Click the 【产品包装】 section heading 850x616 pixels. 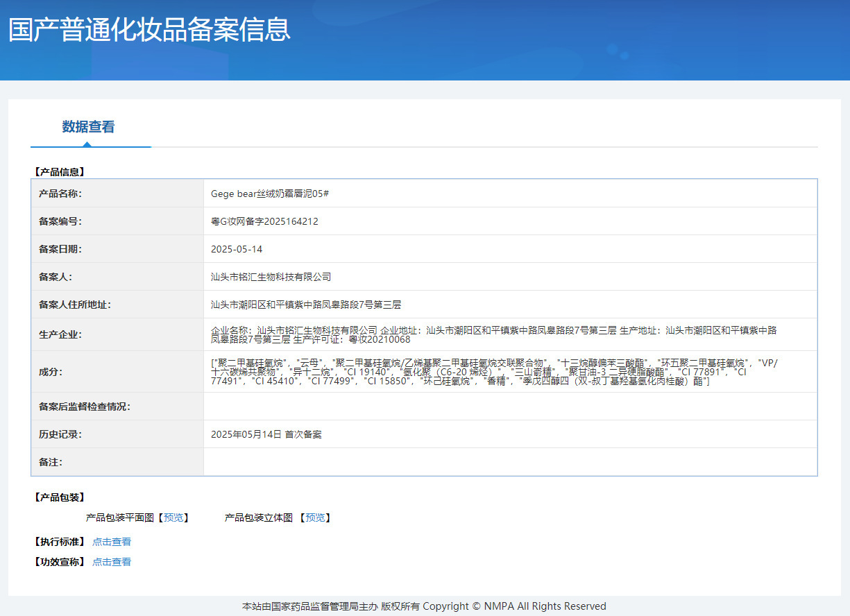point(59,497)
